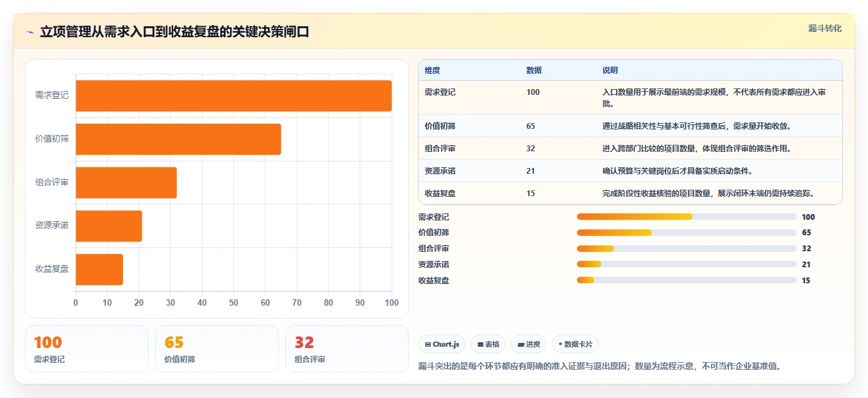Click the 进度 chip
This screenshot has height=398, width=868.
click(529, 344)
